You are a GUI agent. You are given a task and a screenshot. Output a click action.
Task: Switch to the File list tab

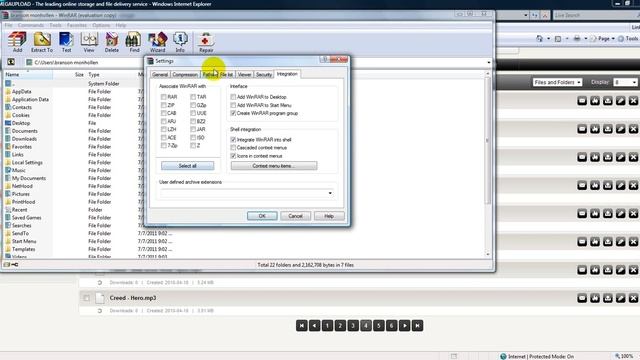pyautogui.click(x=226, y=74)
